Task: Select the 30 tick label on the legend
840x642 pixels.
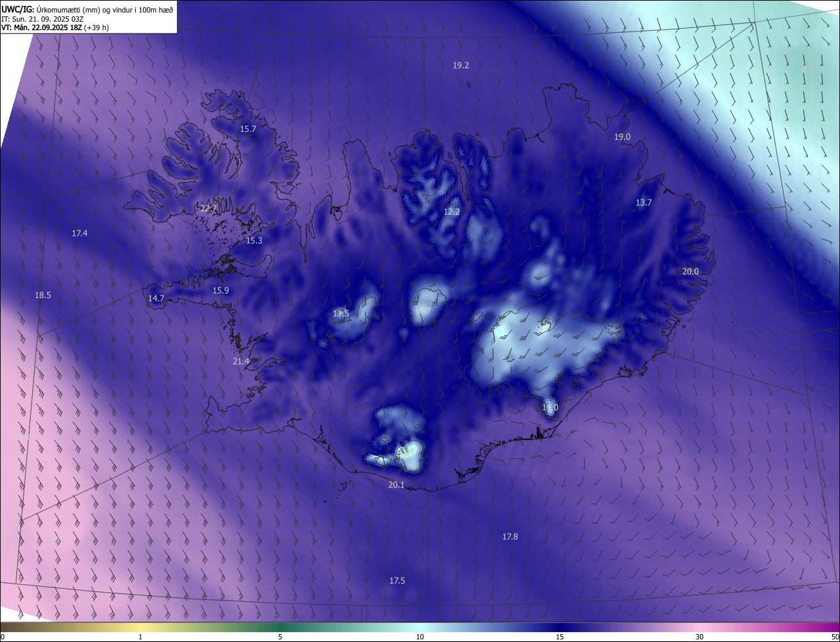Action: [x=700, y=637]
